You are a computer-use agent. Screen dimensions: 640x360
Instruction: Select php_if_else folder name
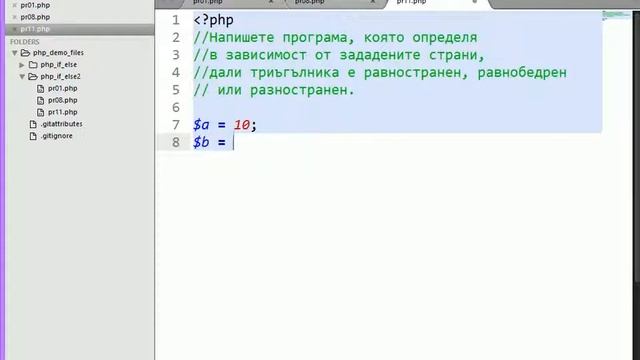pyautogui.click(x=59, y=64)
